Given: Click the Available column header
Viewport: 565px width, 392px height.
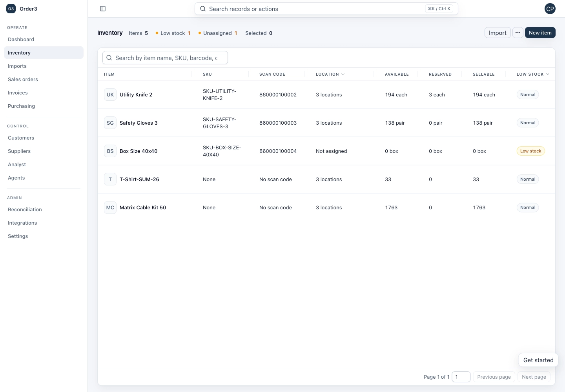Looking at the screenshot, I should pos(397,74).
